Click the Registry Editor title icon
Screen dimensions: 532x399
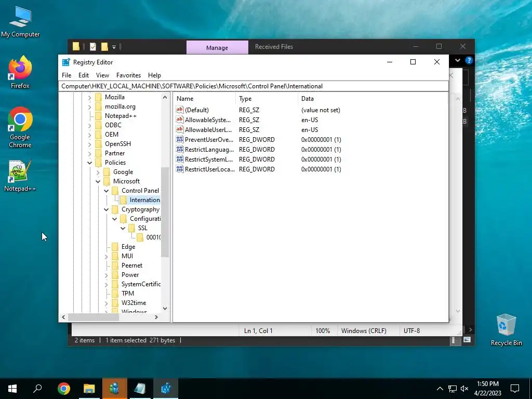pos(66,62)
